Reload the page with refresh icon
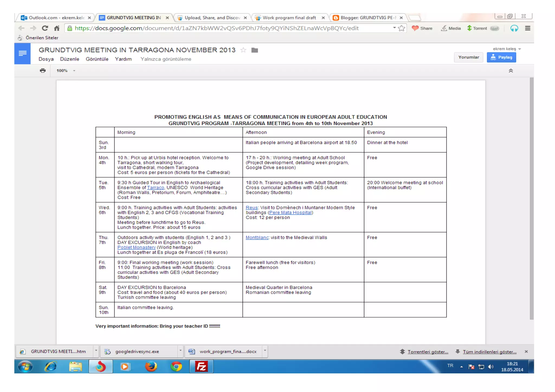The height and width of the screenshot is (392, 555). click(x=45, y=28)
